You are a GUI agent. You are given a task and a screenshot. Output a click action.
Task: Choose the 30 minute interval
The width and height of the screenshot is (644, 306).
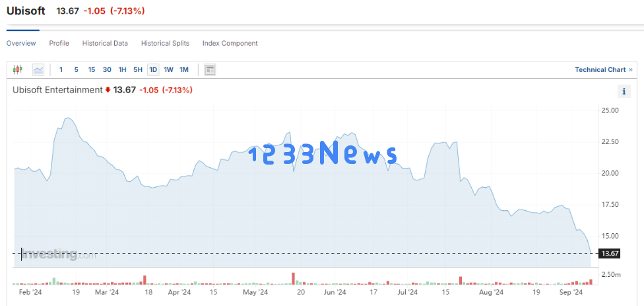(x=107, y=69)
